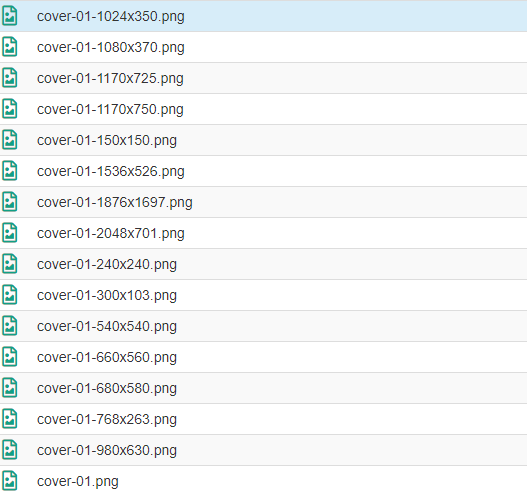This screenshot has width=527, height=496.
Task: Select the cover-01-1080x370.png file name
Action: 111,47
